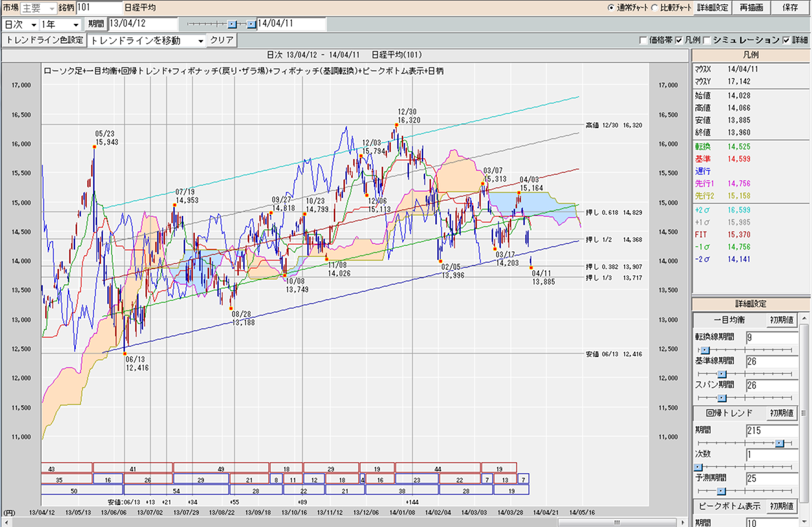Reset ピークボトム表示 with its 初期値 button
Screen dimensions: 812x527
pos(782,506)
